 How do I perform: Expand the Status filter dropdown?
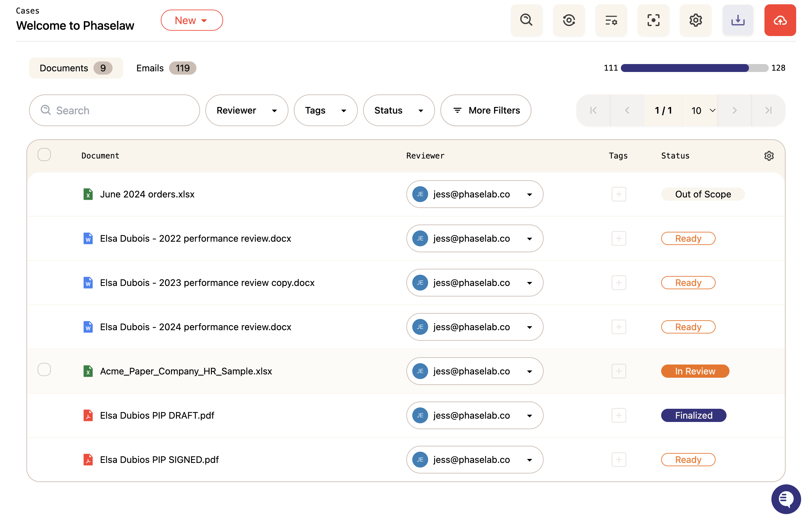[399, 110]
